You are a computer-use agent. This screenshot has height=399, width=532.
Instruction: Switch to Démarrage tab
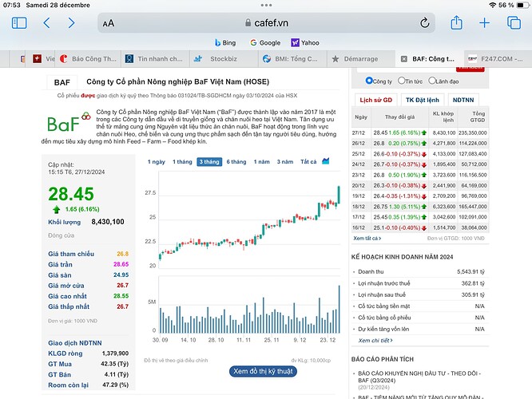(x=361, y=59)
